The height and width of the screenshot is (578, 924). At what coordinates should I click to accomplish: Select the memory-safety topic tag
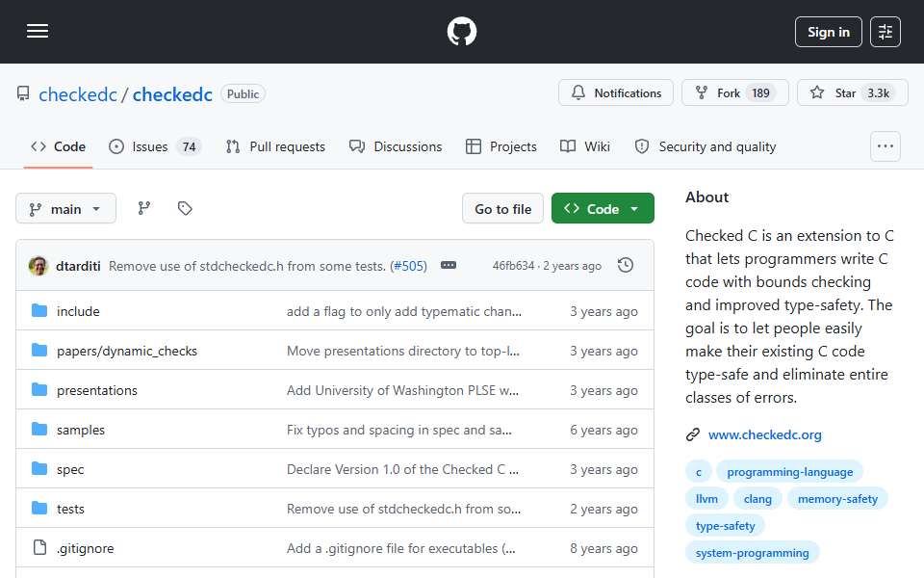[x=837, y=499]
